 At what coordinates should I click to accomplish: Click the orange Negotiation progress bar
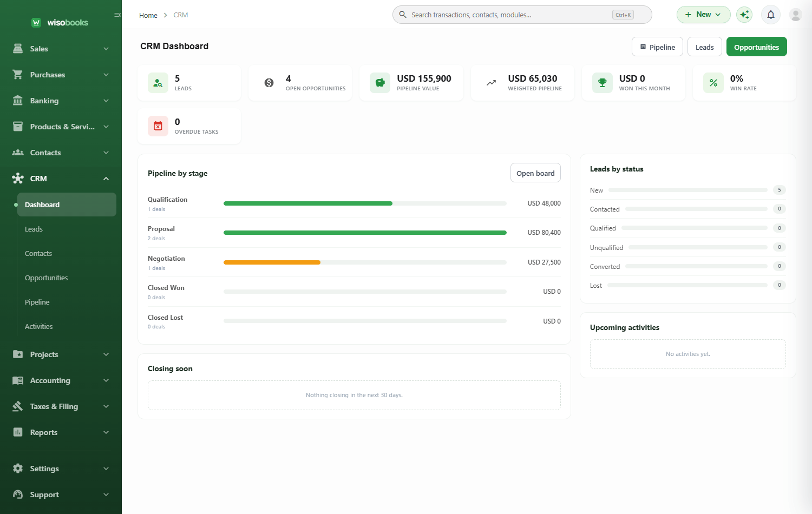coord(272,262)
